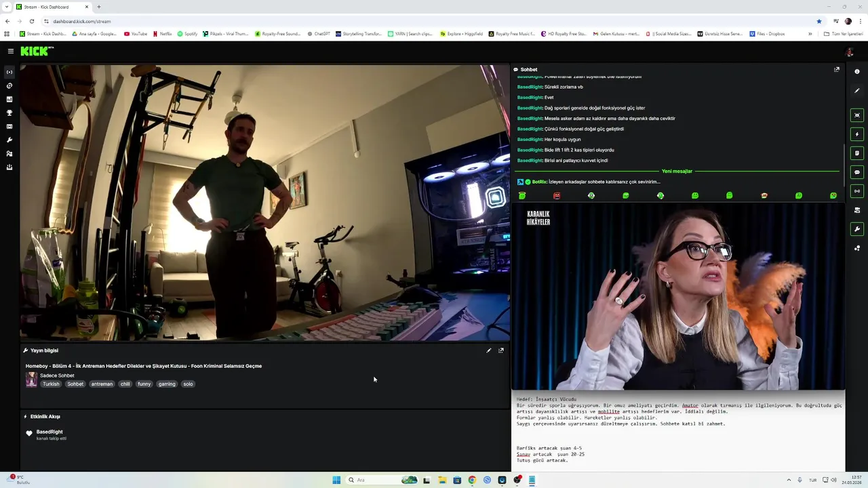Click the pencil icon in right sidebar

(x=857, y=90)
